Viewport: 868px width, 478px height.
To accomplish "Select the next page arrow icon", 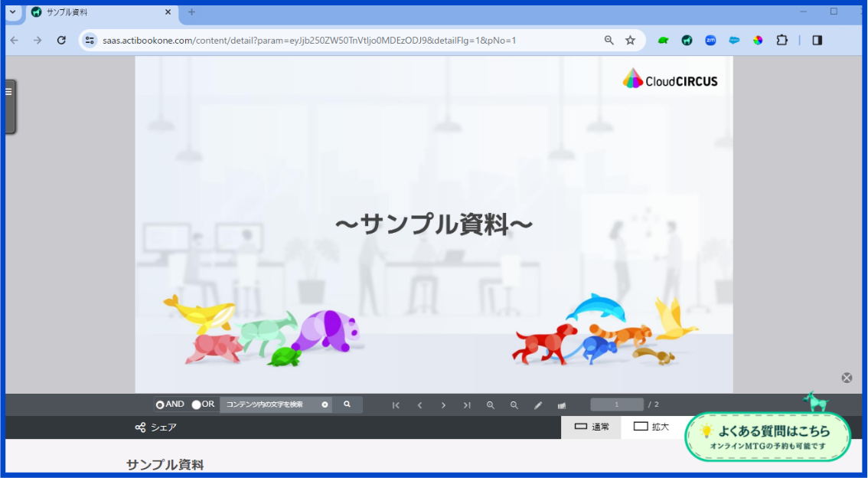I will pos(444,404).
